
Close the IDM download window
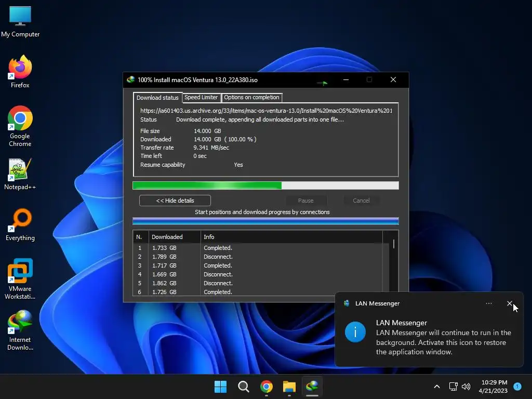[x=393, y=79]
